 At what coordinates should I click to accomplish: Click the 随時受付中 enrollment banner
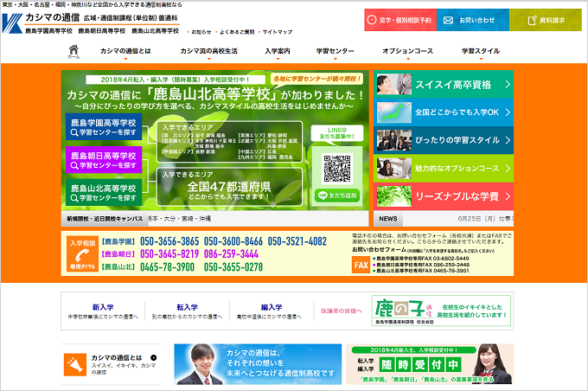430,364
